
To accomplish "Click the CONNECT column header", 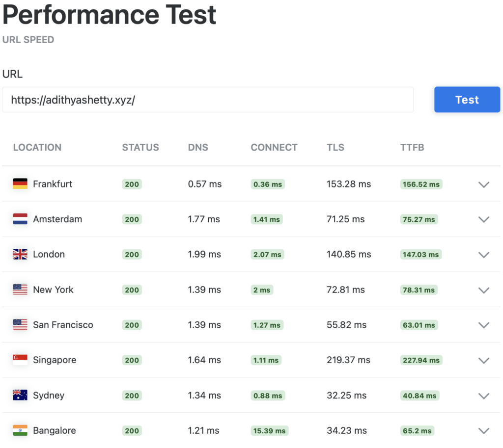I will coord(274,147).
